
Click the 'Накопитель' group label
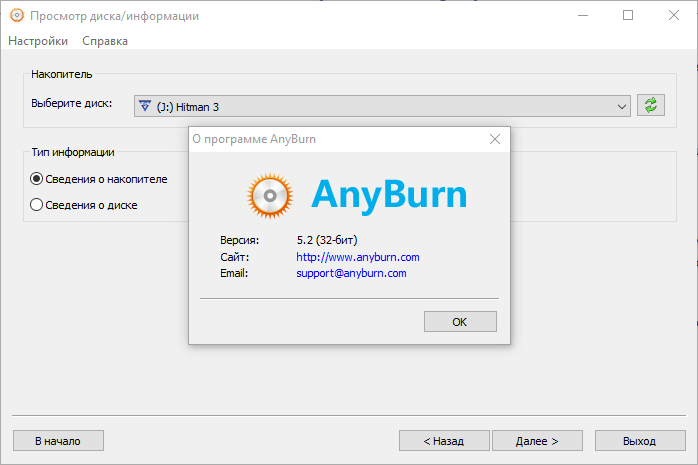tap(61, 74)
